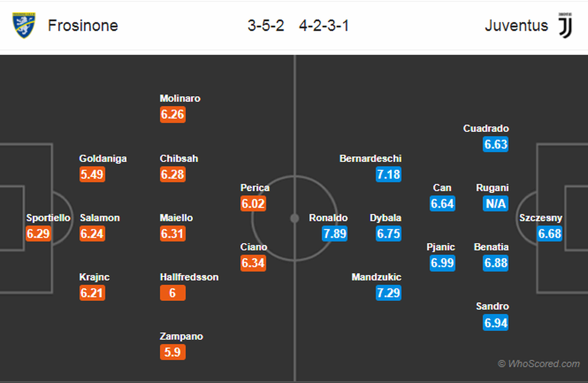Click the Cuadrado player name
This screenshot has height=383, width=588.
coord(486,128)
